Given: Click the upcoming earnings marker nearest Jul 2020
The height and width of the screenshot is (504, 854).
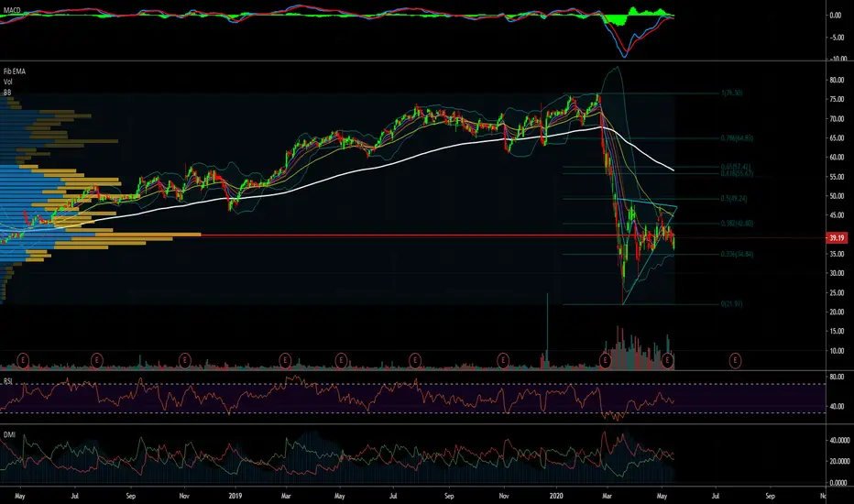Looking at the screenshot, I should (x=735, y=360).
